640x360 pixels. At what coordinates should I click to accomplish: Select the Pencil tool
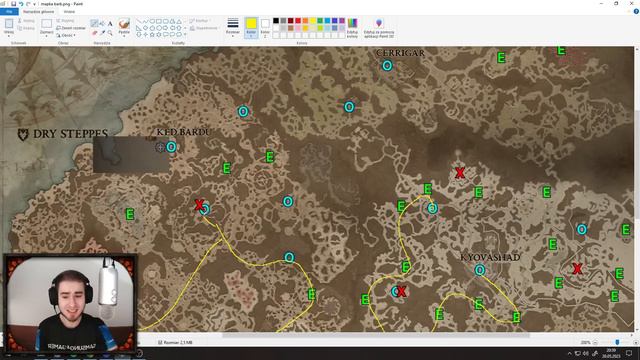pyautogui.click(x=94, y=24)
